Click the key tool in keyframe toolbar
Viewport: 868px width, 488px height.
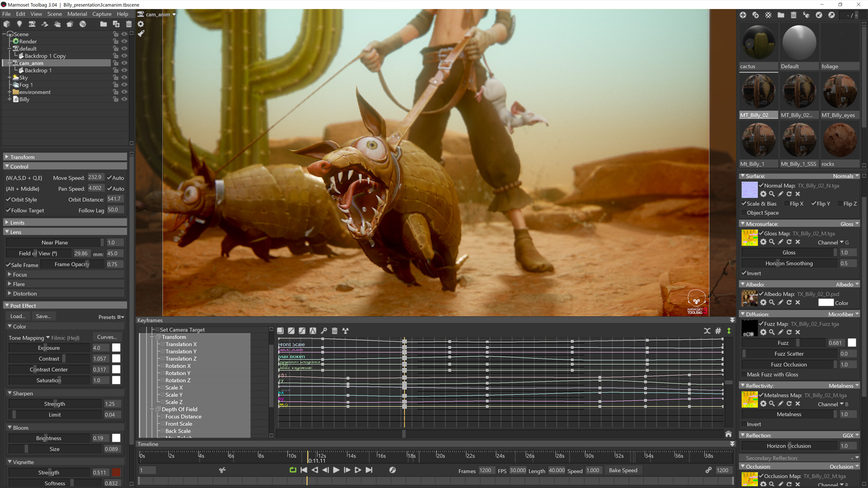(324, 331)
